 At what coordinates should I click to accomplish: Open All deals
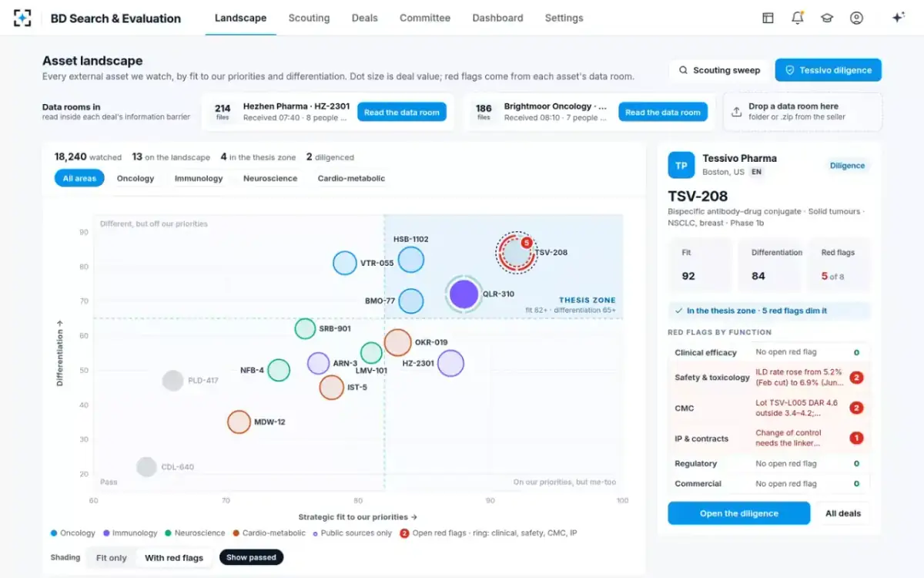pos(843,513)
